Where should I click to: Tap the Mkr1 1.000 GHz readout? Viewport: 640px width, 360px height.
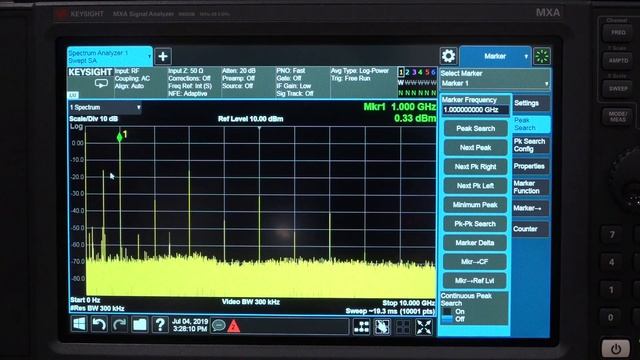click(x=400, y=107)
